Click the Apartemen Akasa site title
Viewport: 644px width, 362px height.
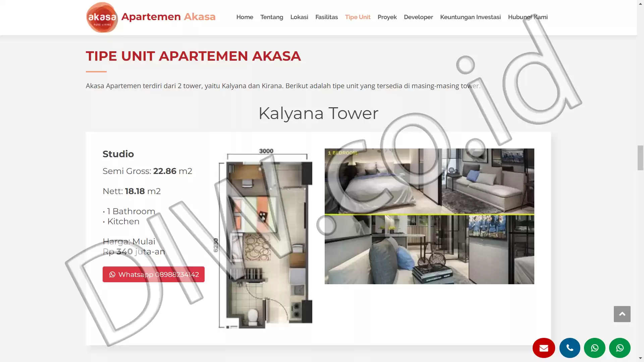[x=168, y=17]
